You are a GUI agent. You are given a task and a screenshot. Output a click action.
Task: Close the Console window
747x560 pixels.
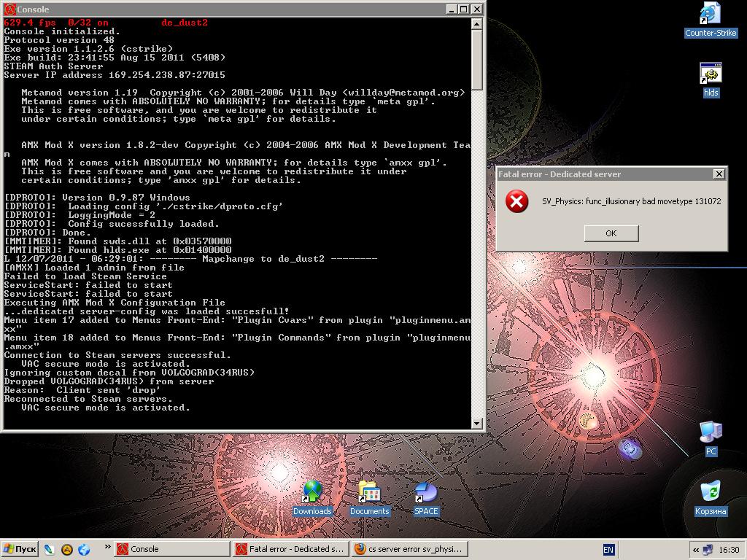[x=477, y=9]
